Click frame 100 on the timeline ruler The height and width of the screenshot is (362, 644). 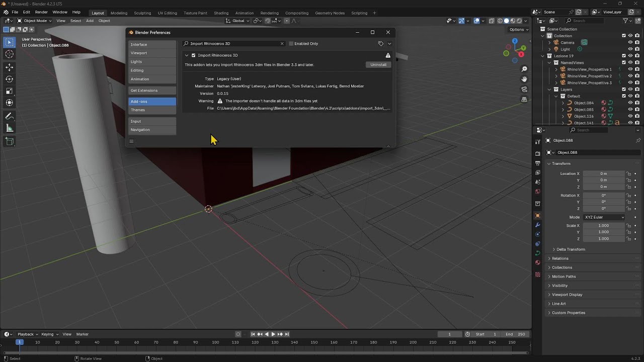pos(215,342)
